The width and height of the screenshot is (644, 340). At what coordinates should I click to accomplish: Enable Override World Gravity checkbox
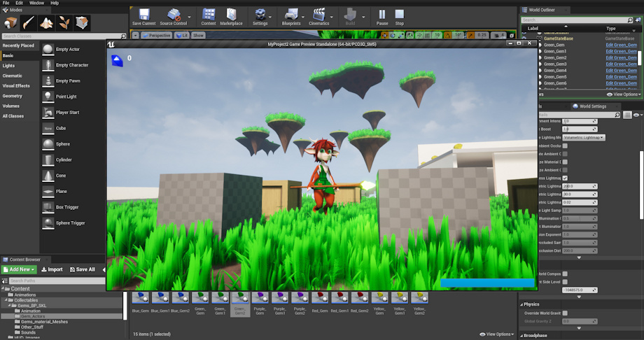pyautogui.click(x=565, y=313)
